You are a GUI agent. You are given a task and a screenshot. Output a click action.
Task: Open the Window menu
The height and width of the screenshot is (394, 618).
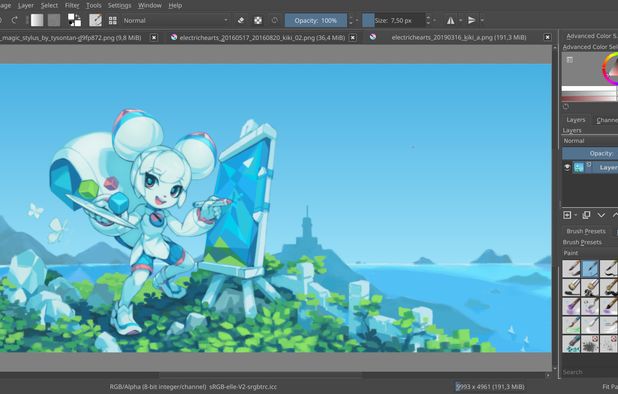pyautogui.click(x=150, y=6)
